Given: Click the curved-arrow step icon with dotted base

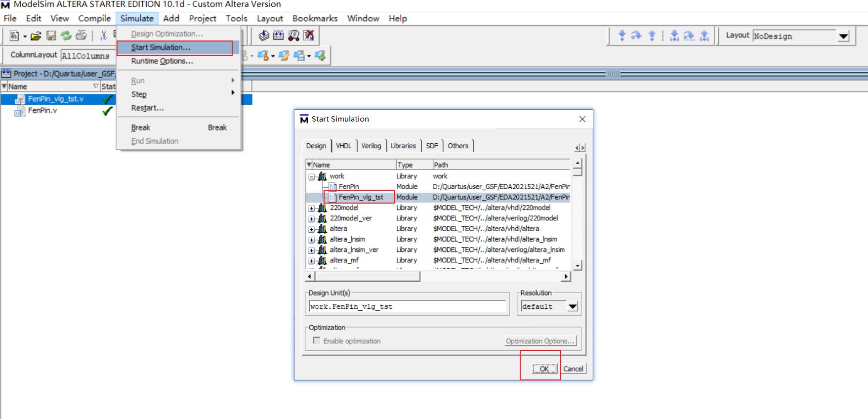Looking at the screenshot, I should tap(689, 36).
